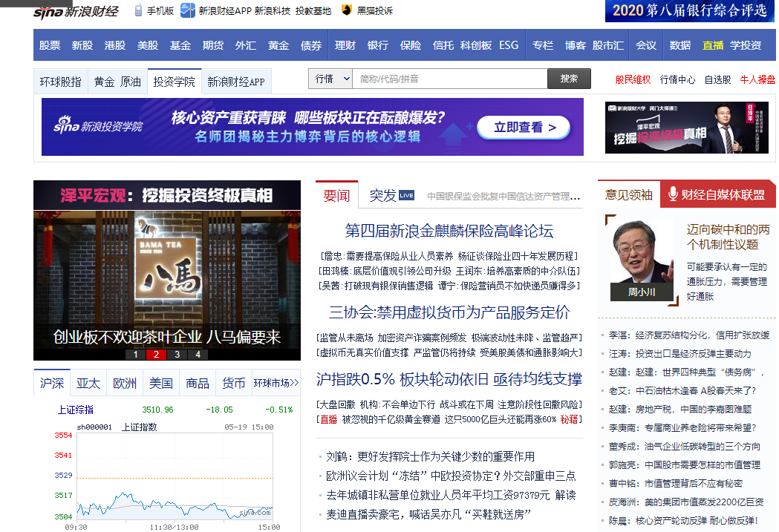
Task: Open the 行情中心 link
Action: point(678,79)
